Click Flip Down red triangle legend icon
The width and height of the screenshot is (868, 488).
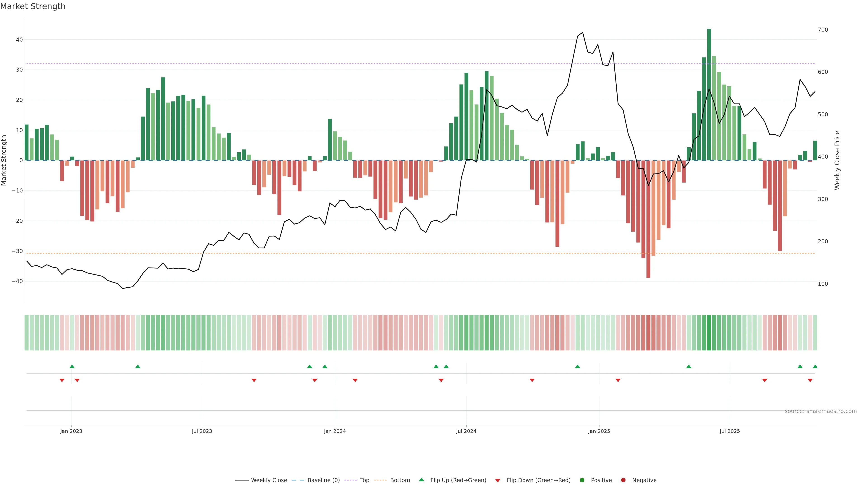pos(498,481)
